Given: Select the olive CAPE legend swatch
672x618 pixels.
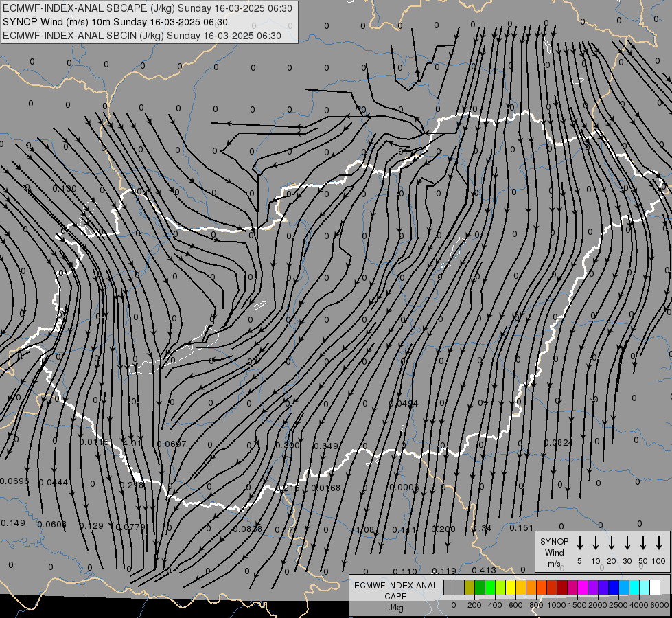Looking at the screenshot, I should click(x=470, y=587).
